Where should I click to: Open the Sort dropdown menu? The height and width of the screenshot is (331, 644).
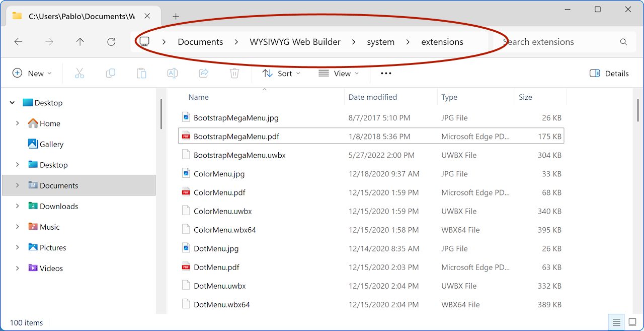click(x=281, y=74)
